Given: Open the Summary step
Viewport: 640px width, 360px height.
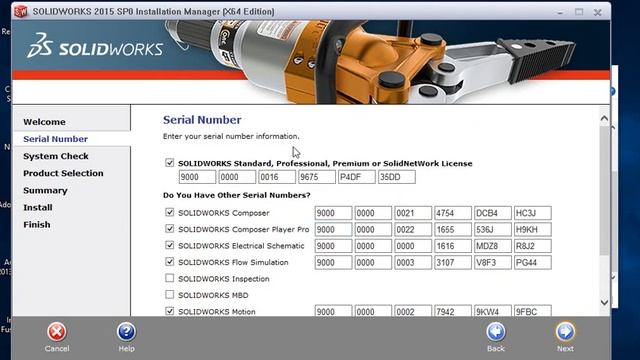Looking at the screenshot, I should (45, 190).
